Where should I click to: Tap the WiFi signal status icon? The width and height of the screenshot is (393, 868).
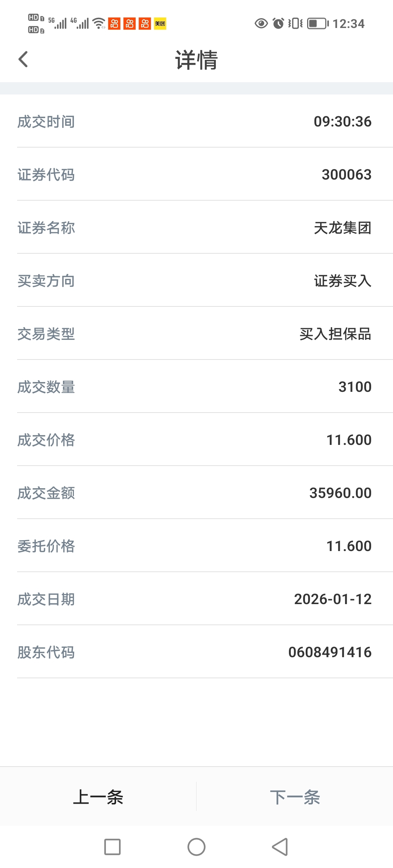[x=99, y=24]
